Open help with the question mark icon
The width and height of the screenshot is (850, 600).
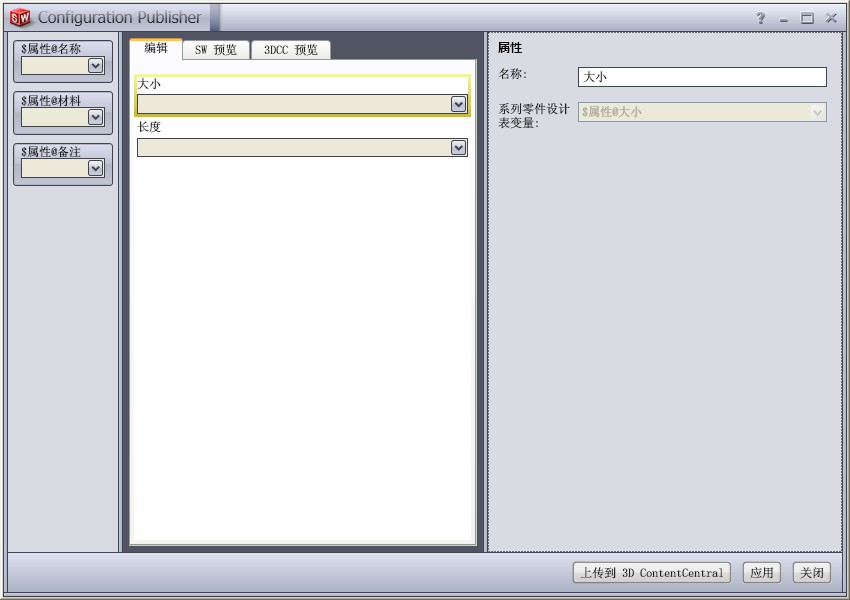[x=762, y=19]
